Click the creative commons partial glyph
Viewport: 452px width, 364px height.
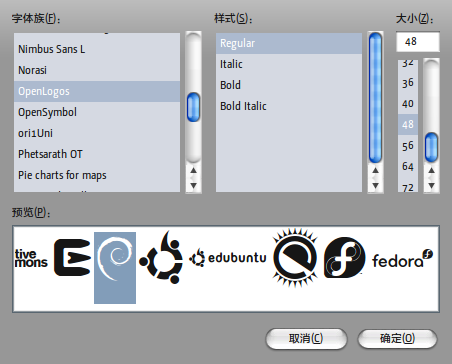pos(31,258)
